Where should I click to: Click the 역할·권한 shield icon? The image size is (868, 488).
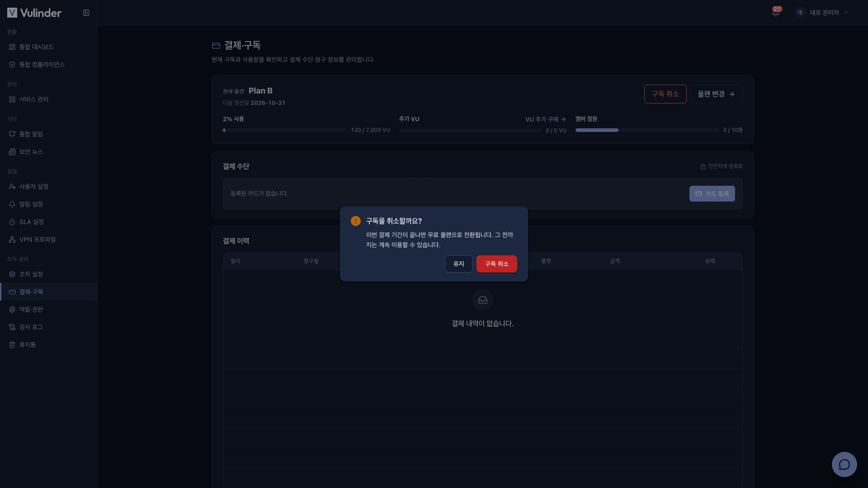click(12, 310)
